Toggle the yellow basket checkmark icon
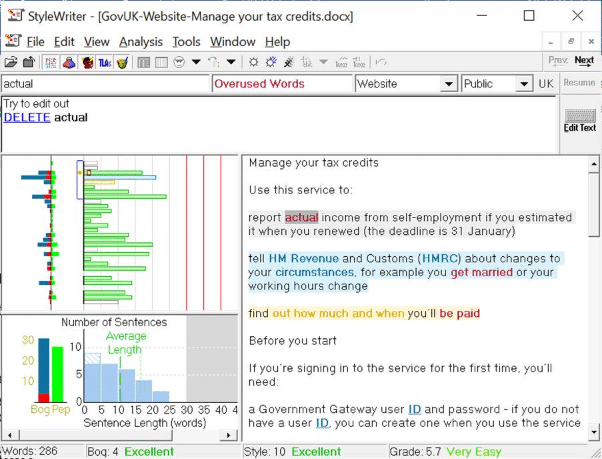Screen dimensions: 602x459 tap(122, 62)
